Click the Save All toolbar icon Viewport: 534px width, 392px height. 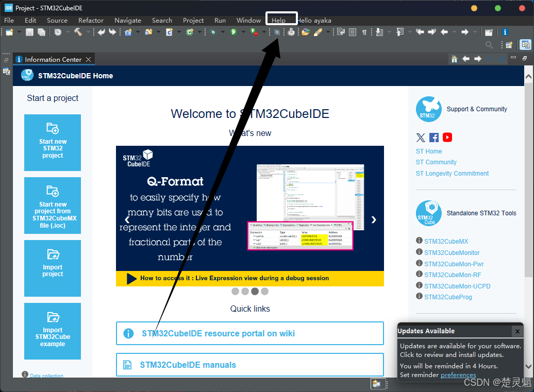(x=41, y=32)
